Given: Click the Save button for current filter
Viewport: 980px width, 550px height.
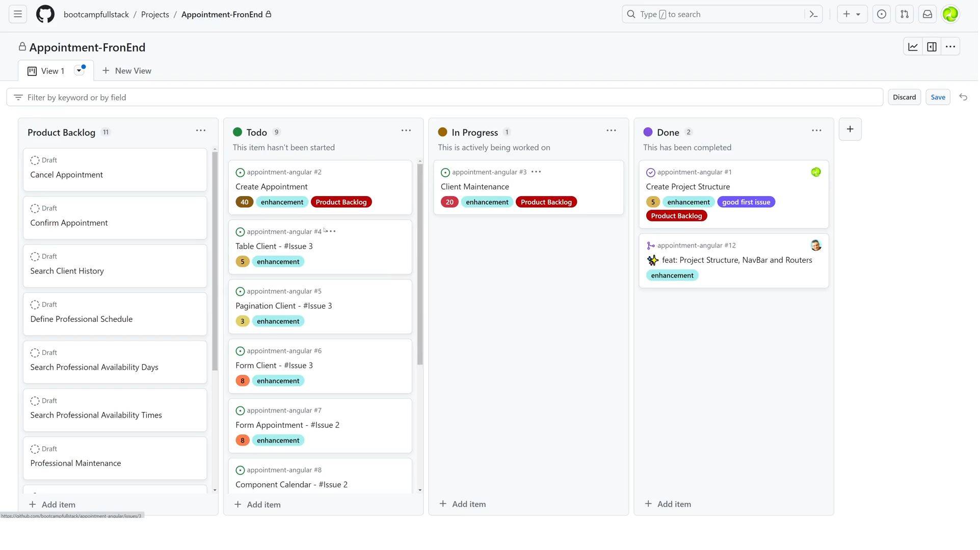Looking at the screenshot, I should click(938, 97).
